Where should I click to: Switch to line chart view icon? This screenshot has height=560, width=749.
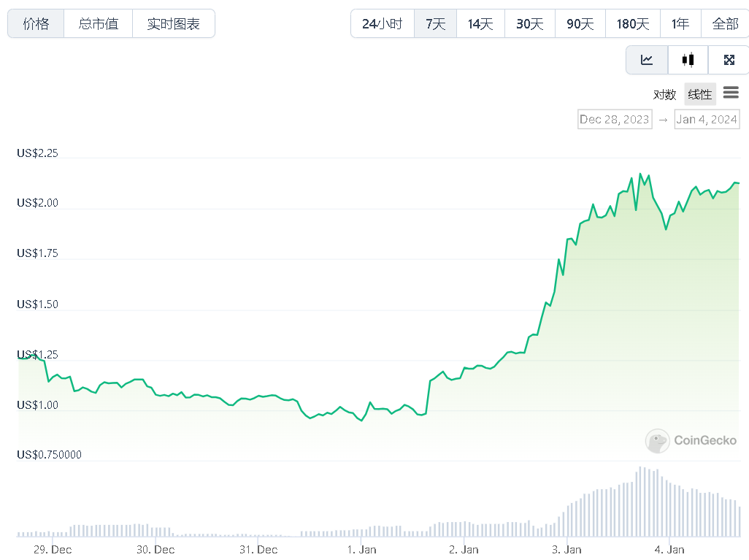coord(647,60)
